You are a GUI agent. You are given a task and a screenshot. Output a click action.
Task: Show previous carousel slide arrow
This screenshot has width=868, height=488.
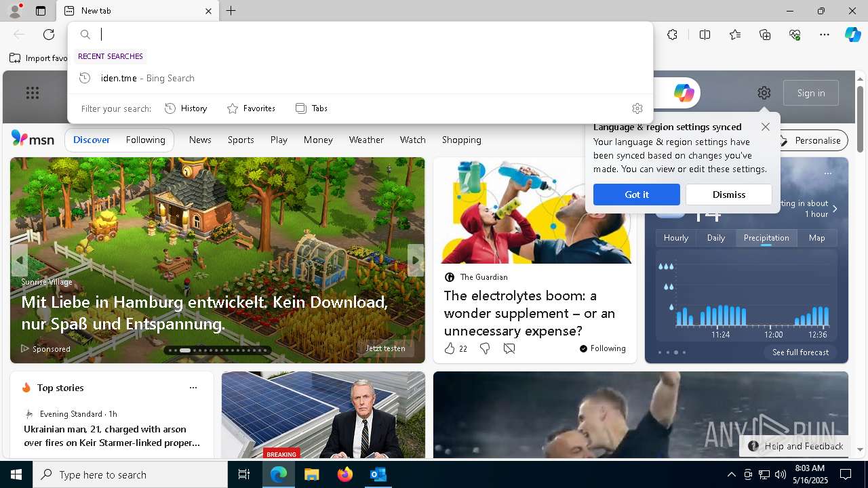coord(20,260)
